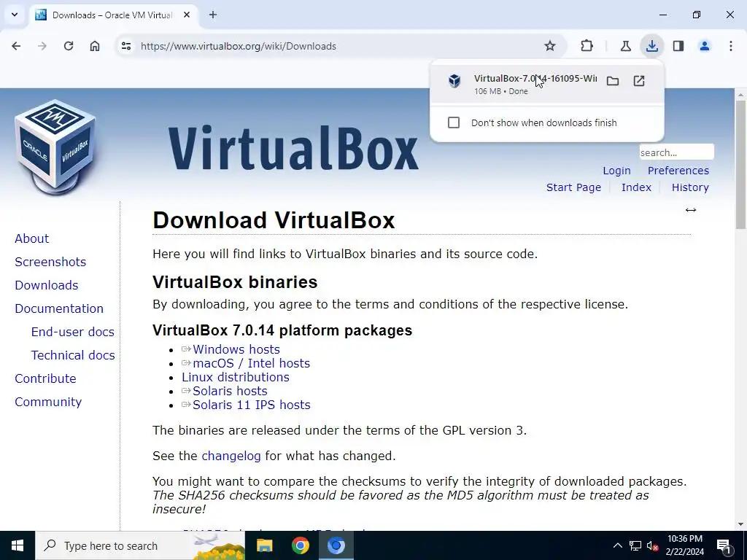The width and height of the screenshot is (747, 560).
Task: Select the Downloads – Oracle VM VirtualBox tab
Action: click(112, 15)
